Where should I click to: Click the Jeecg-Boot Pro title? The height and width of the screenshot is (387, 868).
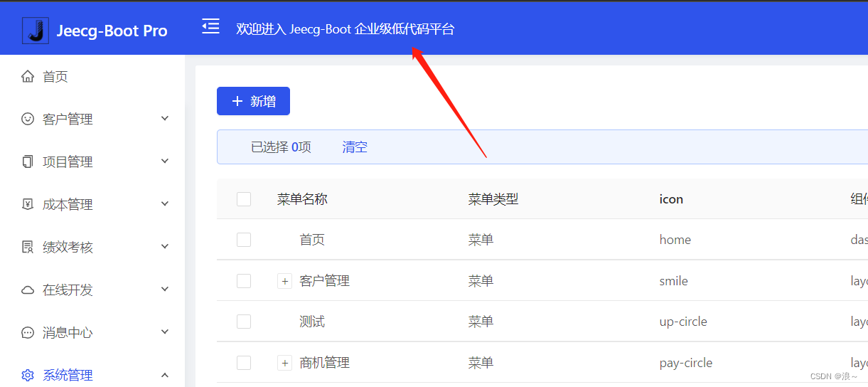click(x=112, y=31)
